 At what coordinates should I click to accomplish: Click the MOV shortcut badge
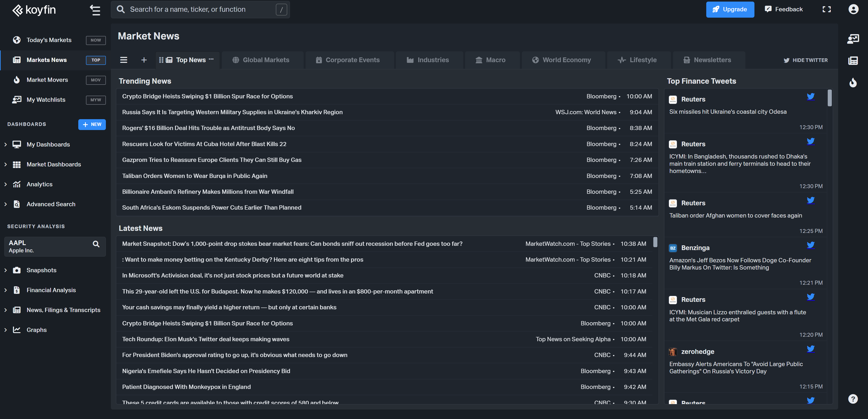pyautogui.click(x=96, y=80)
